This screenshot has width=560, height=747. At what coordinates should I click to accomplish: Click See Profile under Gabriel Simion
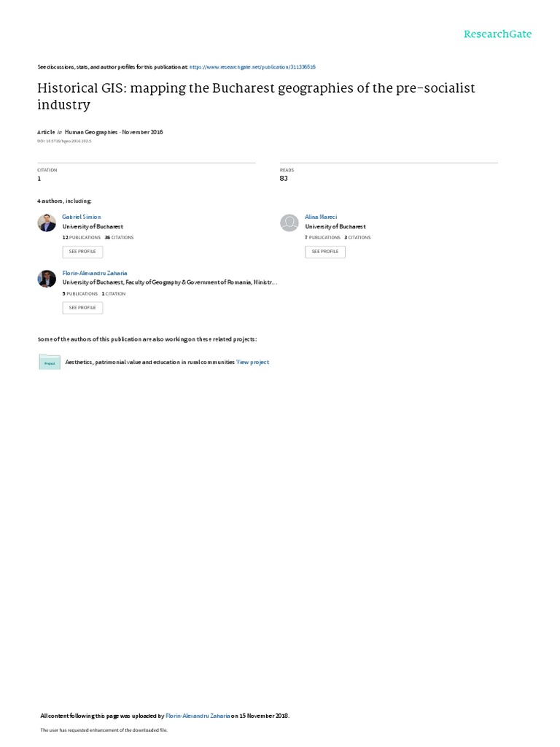point(82,252)
